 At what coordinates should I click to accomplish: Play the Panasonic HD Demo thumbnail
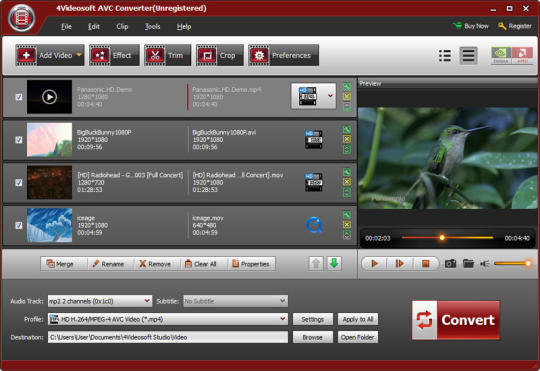tap(50, 97)
